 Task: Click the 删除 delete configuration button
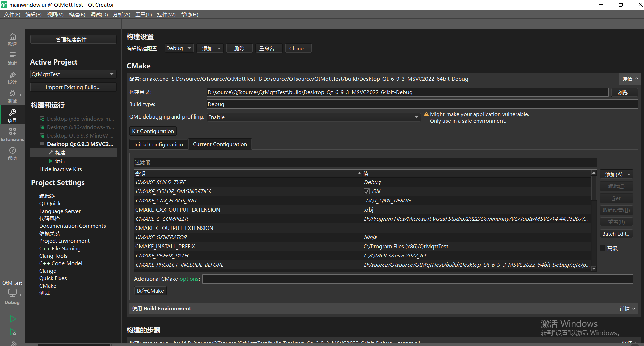pyautogui.click(x=239, y=48)
